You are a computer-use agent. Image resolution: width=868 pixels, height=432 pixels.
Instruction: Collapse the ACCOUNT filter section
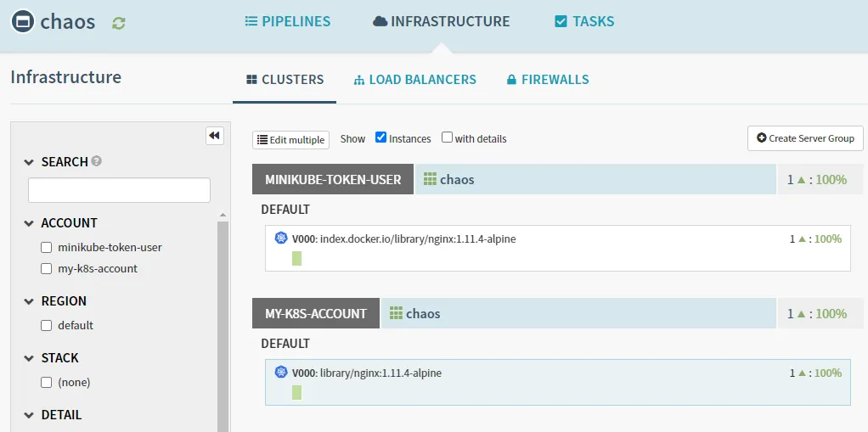[29, 223]
